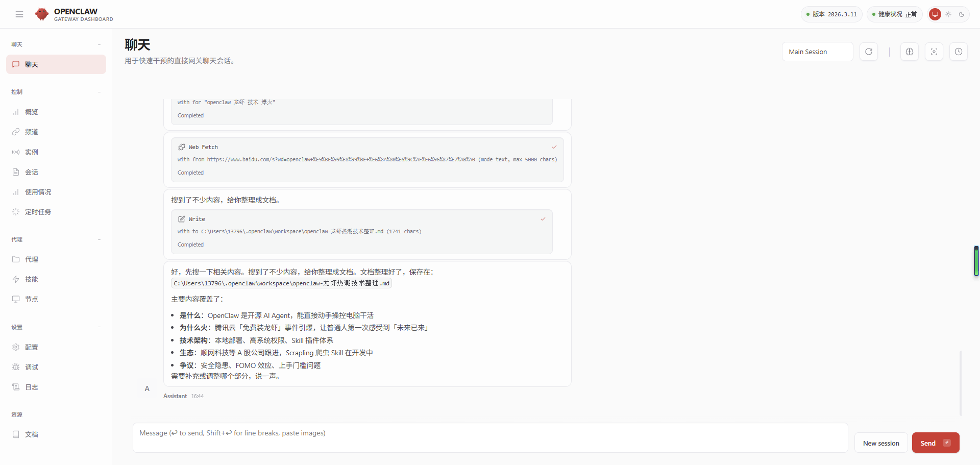Click the baidu.com fetch URL text
The width and height of the screenshot is (980, 465).
[x=341, y=160]
